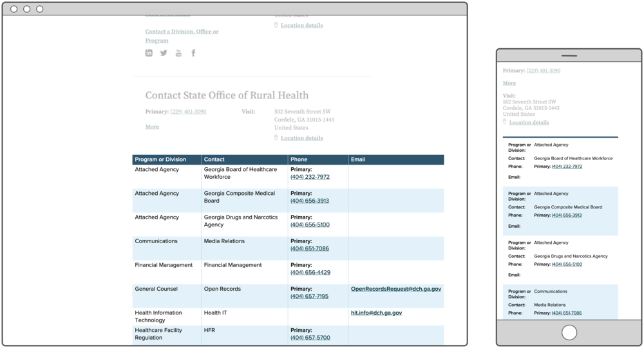Click Open Records phone (404) 657-7195
This screenshot has width=644, height=348.
pyautogui.click(x=309, y=297)
